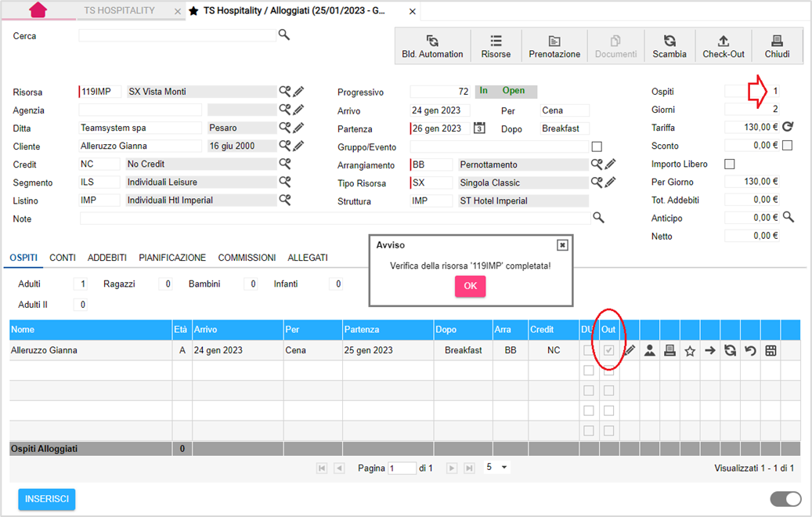Click the grid icon in Alleruzzo Gianna row
Viewport: 812px width, 517px height.
click(770, 351)
